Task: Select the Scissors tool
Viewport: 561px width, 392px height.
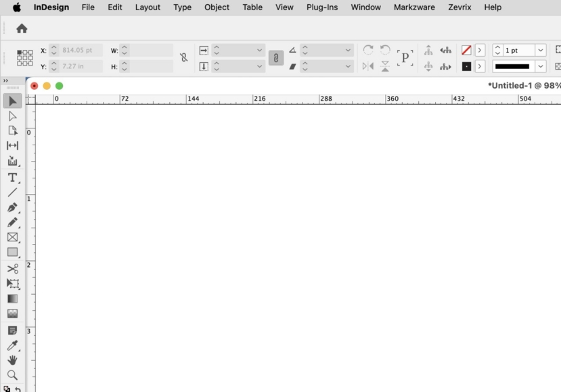Action: pyautogui.click(x=13, y=269)
